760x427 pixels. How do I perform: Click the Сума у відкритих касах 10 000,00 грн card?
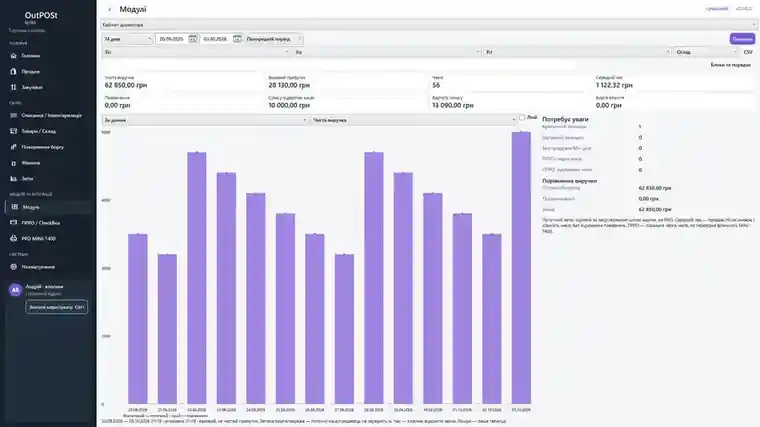[346, 102]
